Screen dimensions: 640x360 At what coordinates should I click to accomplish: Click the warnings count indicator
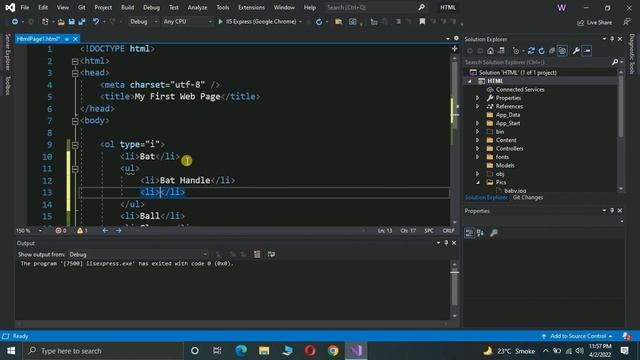tap(82, 231)
